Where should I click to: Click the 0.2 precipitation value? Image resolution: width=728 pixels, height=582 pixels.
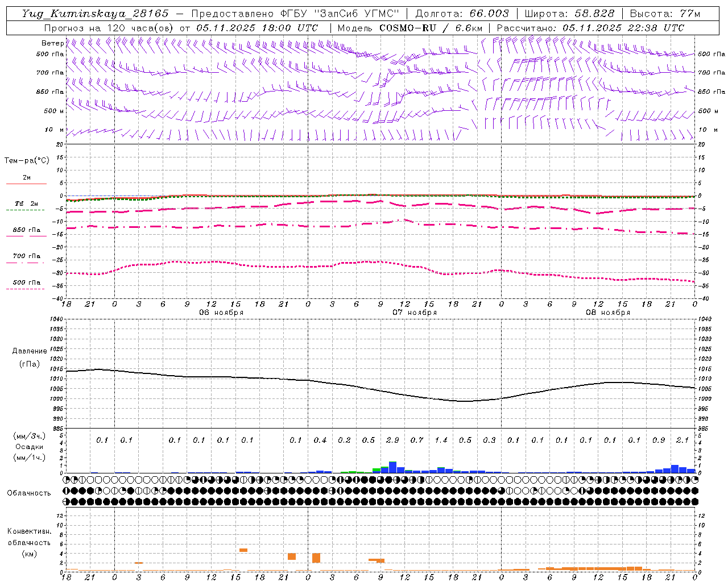coord(344,440)
